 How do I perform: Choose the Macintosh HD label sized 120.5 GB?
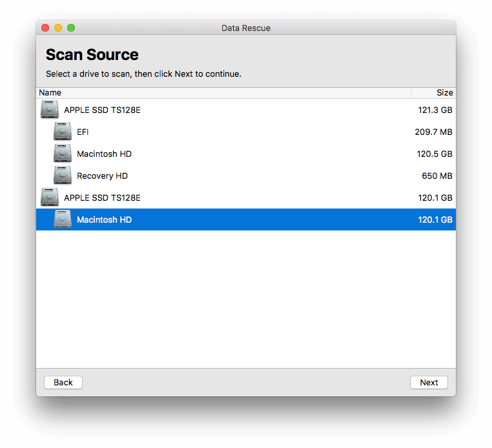104,154
